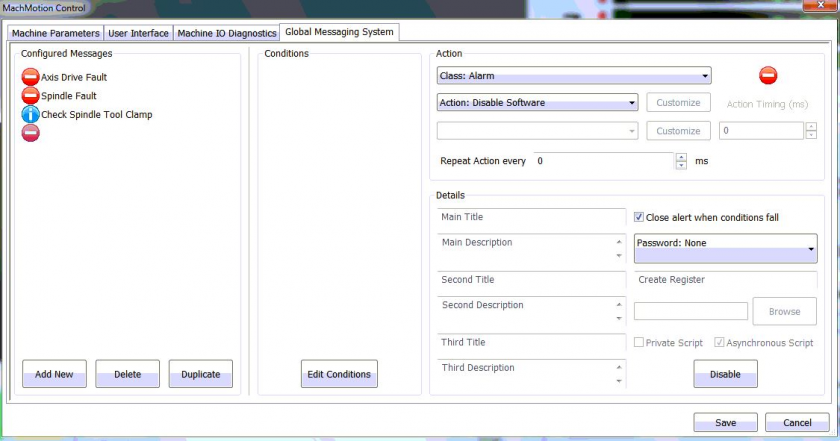Cancel the configuration dialog
The height and width of the screenshot is (441, 840).
[797, 422]
